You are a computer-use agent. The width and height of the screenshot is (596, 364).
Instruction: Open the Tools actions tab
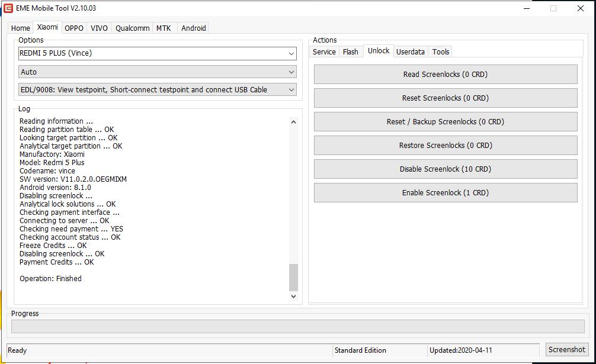point(441,51)
